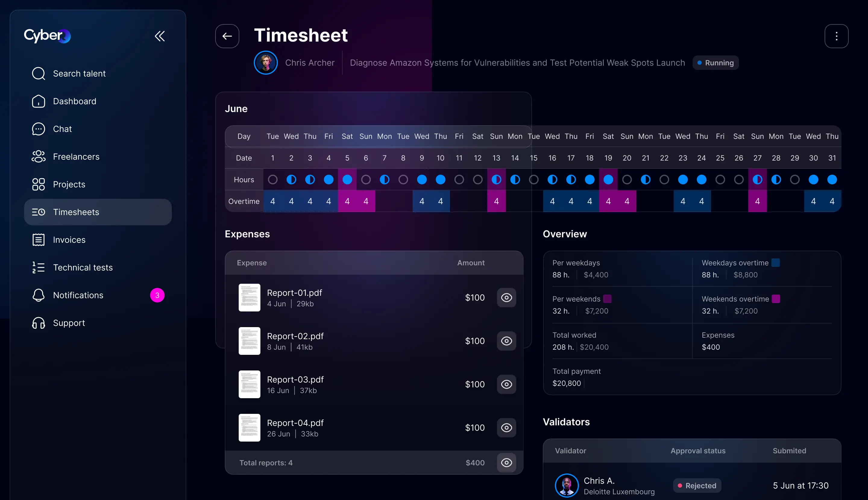Click the eye icon beside Total reports
The width and height of the screenshot is (868, 500).
(506, 463)
